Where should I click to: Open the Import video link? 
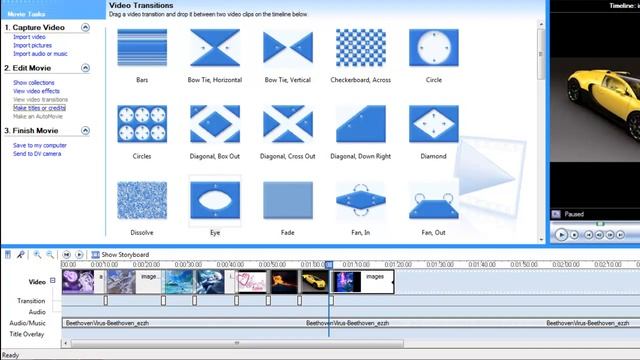(29, 37)
